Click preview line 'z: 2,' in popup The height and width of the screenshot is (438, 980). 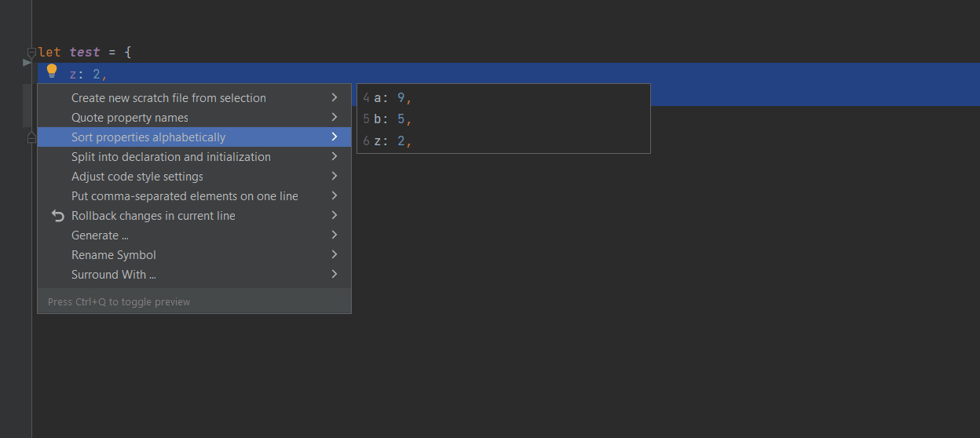(393, 141)
